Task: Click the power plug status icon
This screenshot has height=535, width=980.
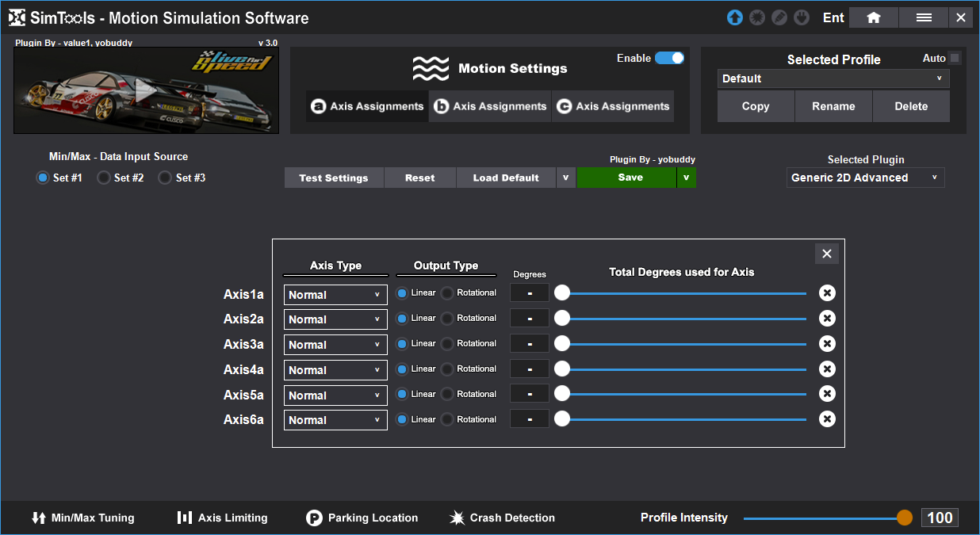Action: point(802,17)
